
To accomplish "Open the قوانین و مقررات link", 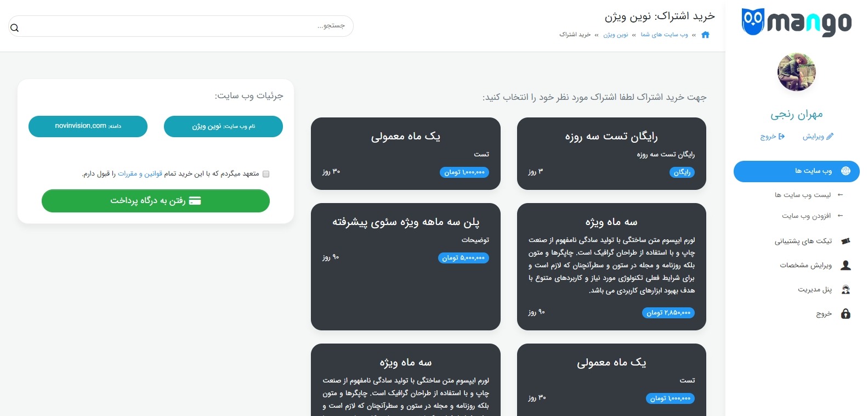I will (x=140, y=174).
